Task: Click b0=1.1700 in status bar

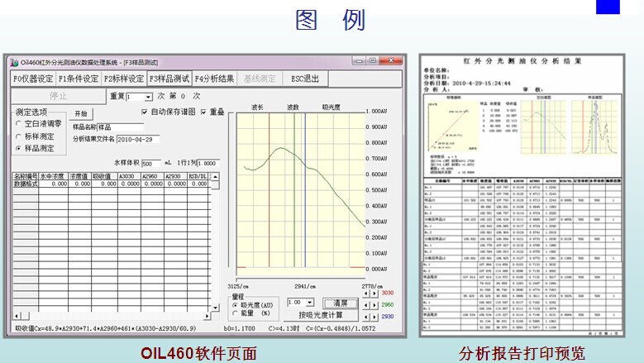Action: [239, 328]
